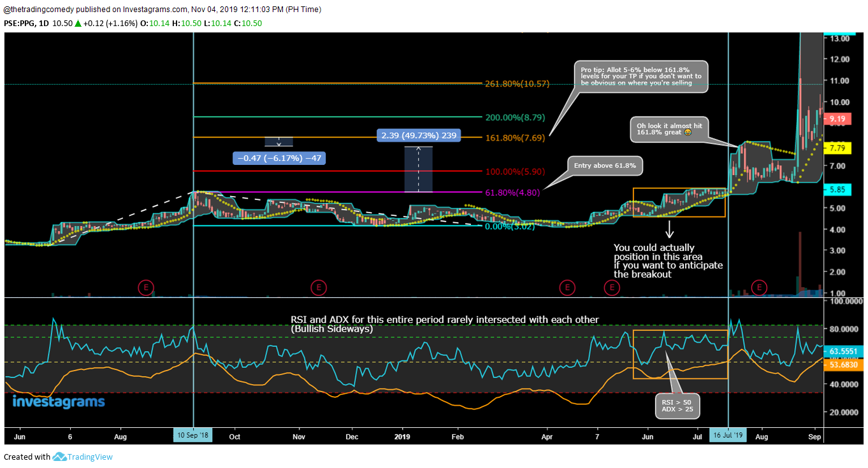
Task: Click the Feb label on time axis
Action: tap(457, 437)
